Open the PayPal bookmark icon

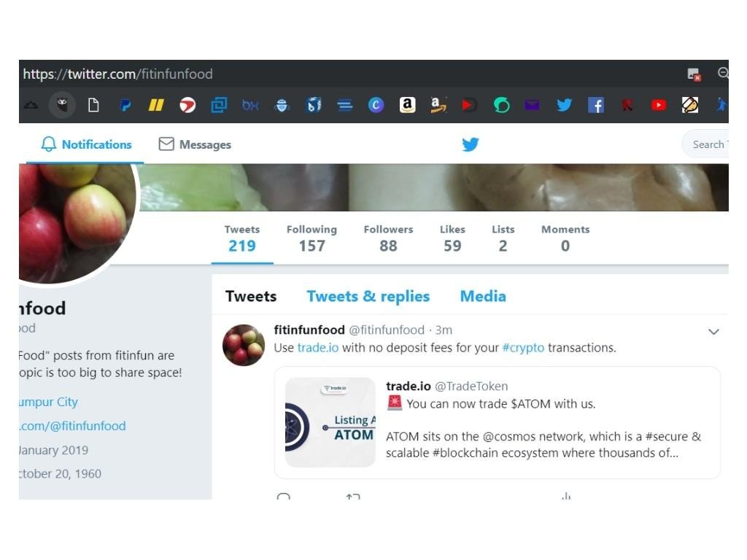125,105
